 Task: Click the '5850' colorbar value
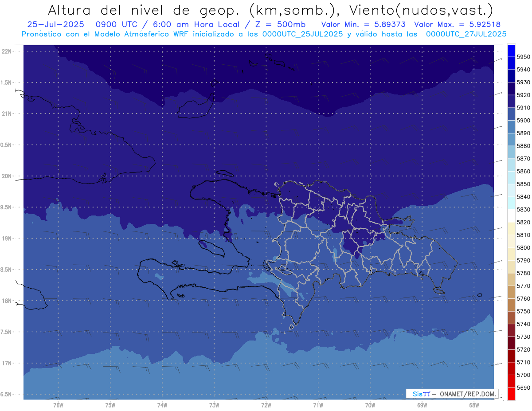(524, 184)
